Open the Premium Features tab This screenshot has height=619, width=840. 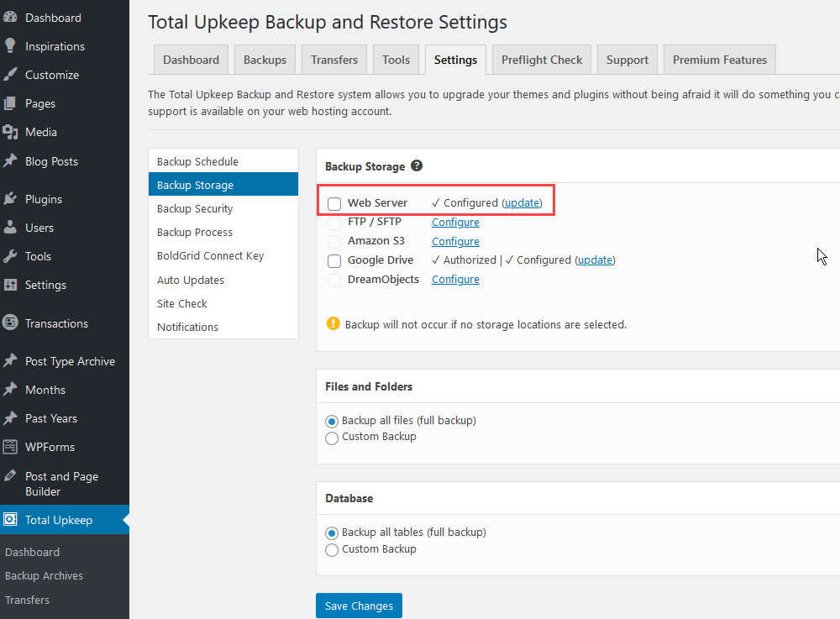click(719, 60)
